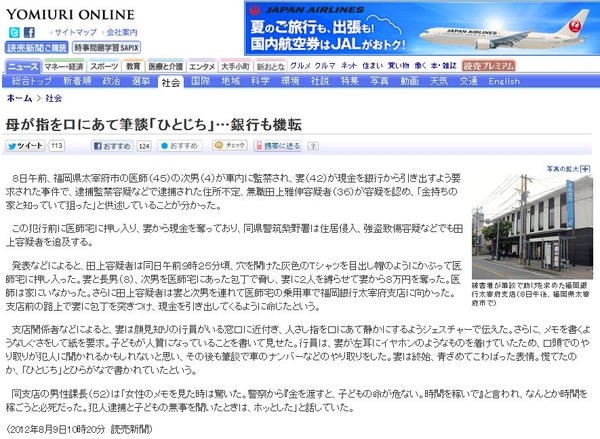The image size is (600, 439).
Task: Click the 社会 breadcrumb link
Action: click(54, 98)
